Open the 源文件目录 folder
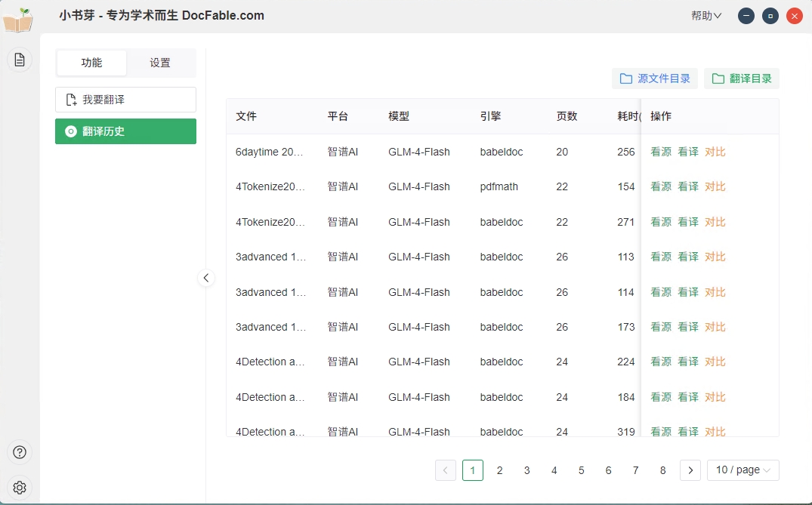This screenshot has height=505, width=812. [x=655, y=79]
